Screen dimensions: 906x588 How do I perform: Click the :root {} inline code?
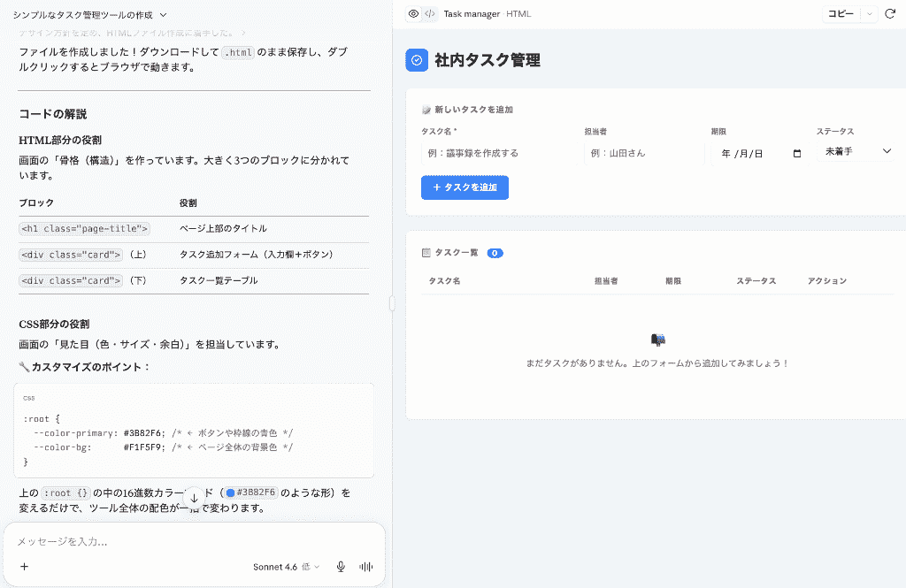point(65,493)
